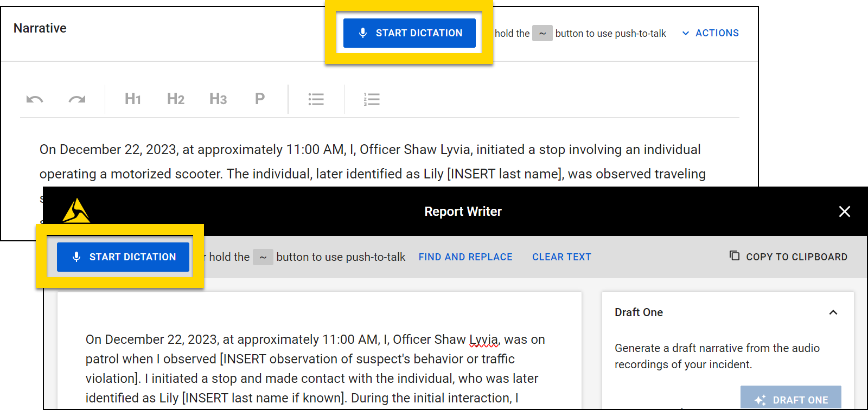This screenshot has width=868, height=410.
Task: Click the Axon logo in Report Writer header
Action: pos(76,211)
